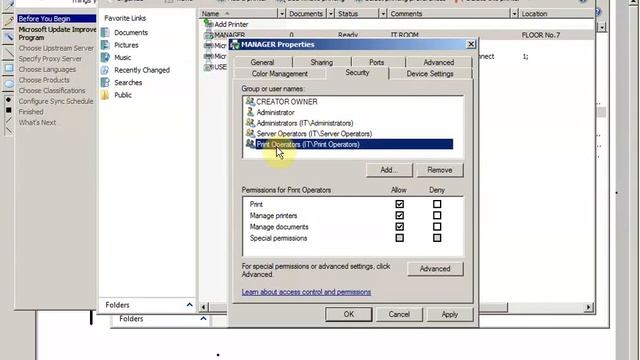Toggle Deny checkbox for Manage printers

click(437, 215)
